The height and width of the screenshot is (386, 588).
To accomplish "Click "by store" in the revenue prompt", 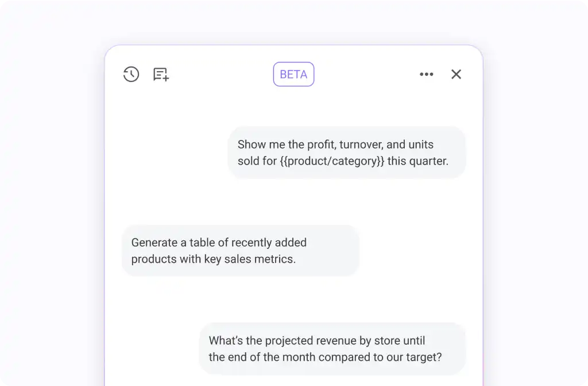I will [378, 341].
